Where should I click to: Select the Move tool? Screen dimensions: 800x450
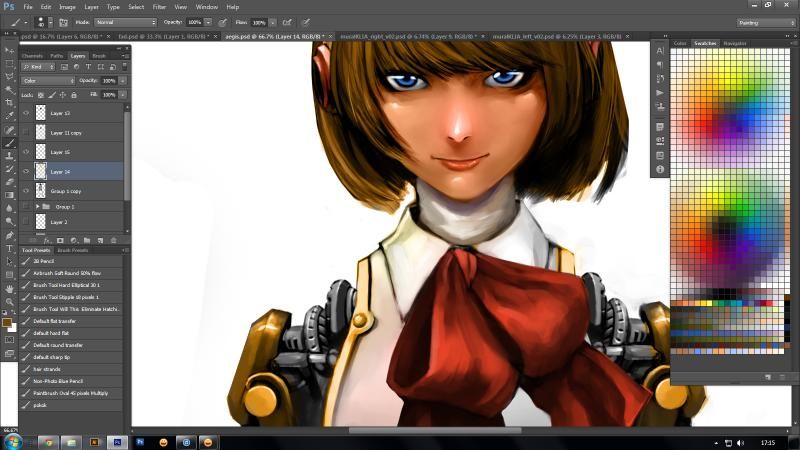[9, 51]
